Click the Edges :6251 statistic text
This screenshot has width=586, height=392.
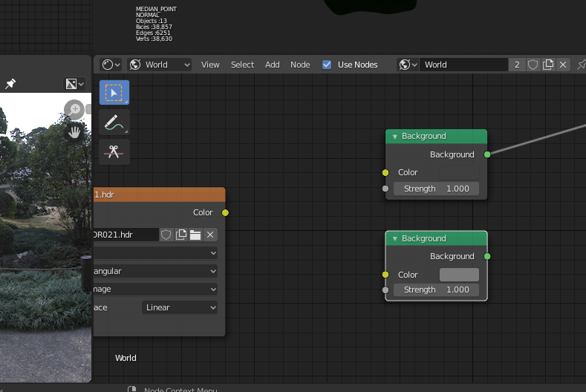coord(153,33)
